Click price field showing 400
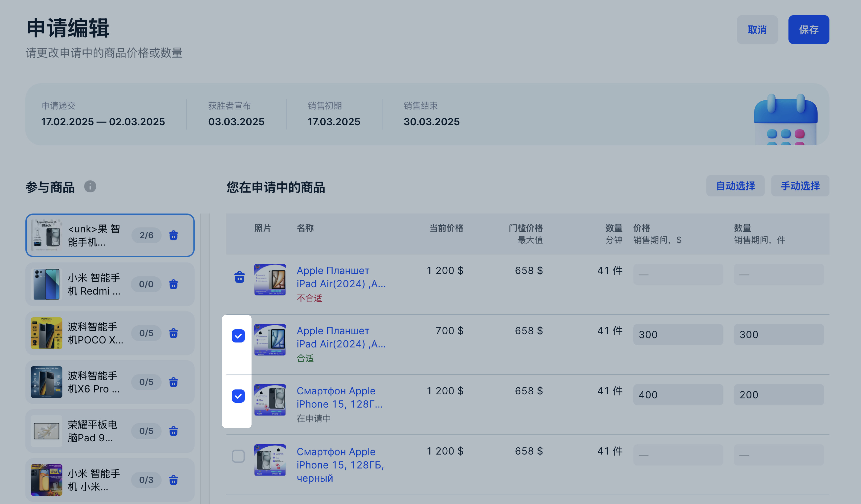Viewport: 861px width, 504px height. point(678,395)
